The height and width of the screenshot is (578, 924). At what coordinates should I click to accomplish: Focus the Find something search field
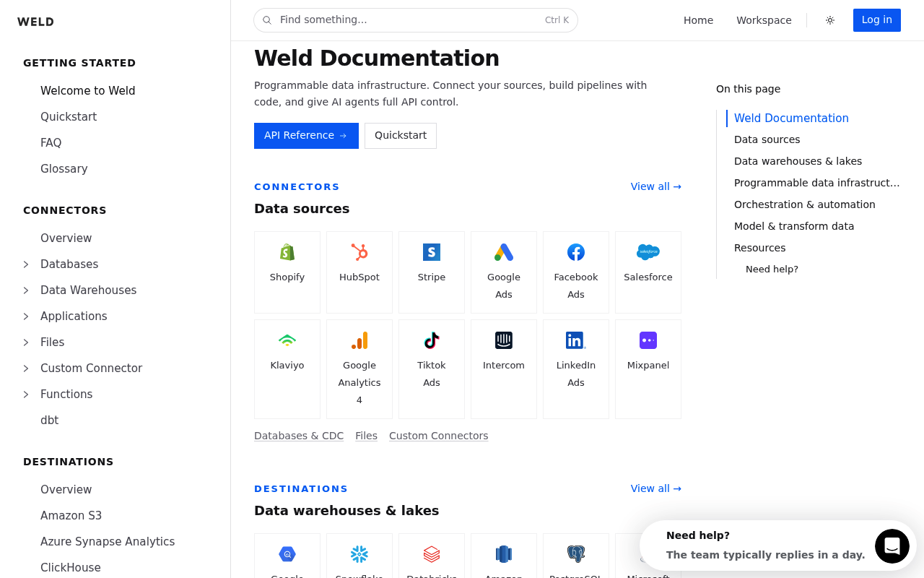(416, 20)
